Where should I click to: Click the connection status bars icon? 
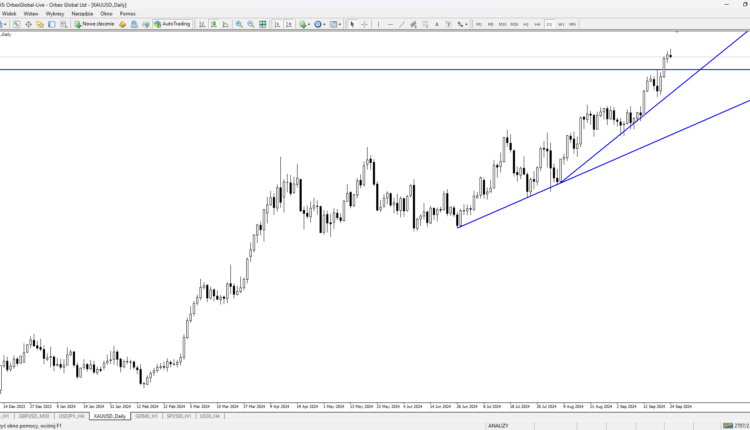coord(728,426)
